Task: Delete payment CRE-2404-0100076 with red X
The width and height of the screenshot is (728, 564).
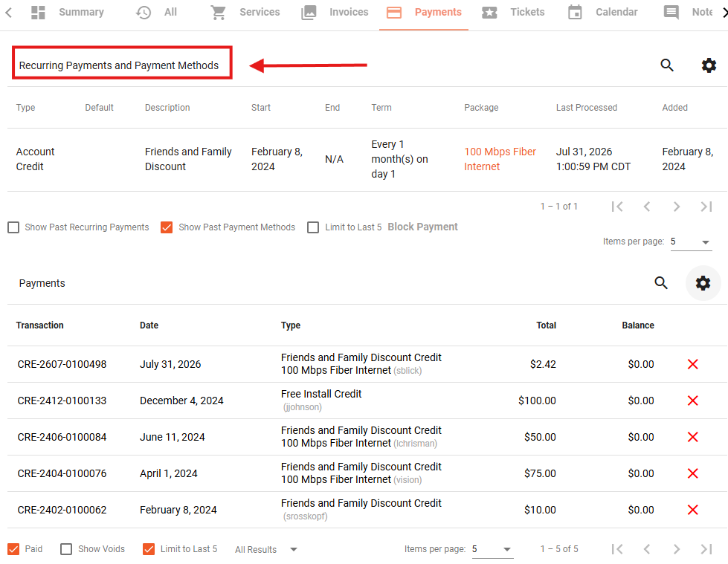Action: point(693,473)
